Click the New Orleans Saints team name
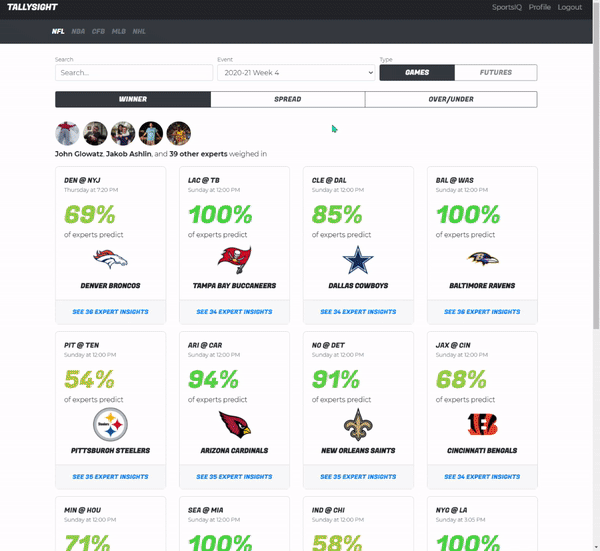Viewport: 600px width, 551px height. click(358, 451)
